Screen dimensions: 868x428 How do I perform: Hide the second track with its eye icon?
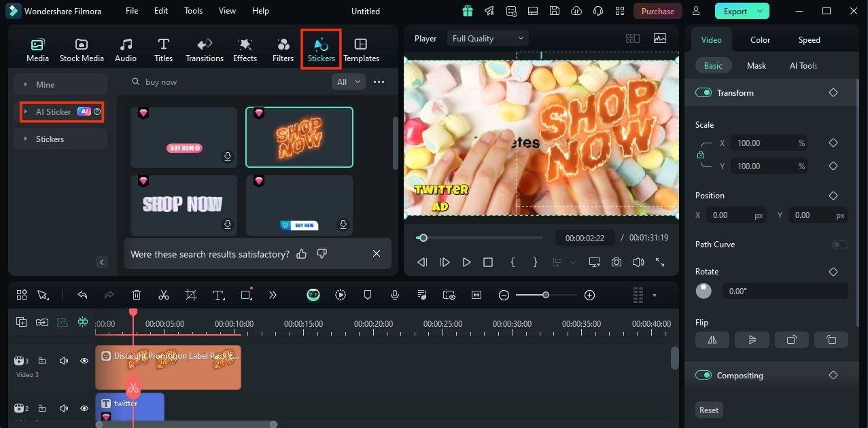(x=84, y=408)
